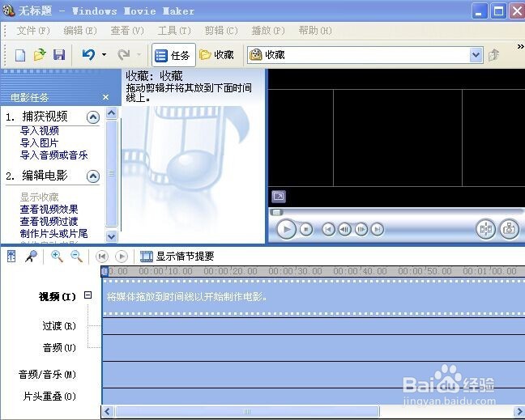Screen dimensions: 525x420
Task: Click the 音频(U) track label
Action: tap(59, 348)
